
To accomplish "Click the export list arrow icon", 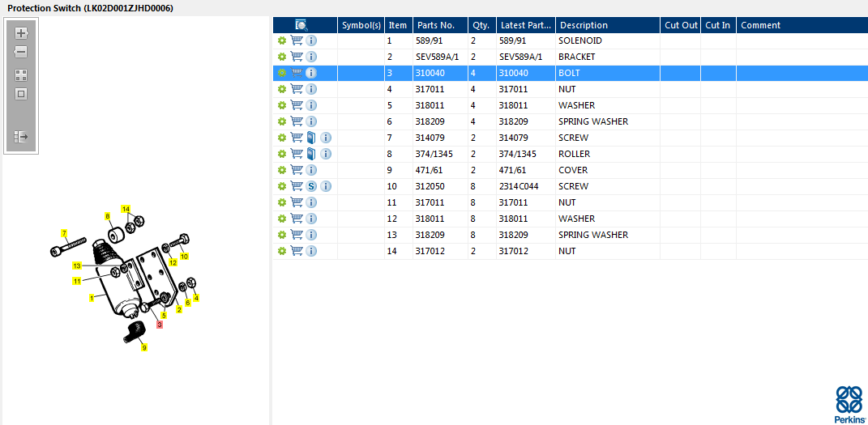I will point(21,137).
